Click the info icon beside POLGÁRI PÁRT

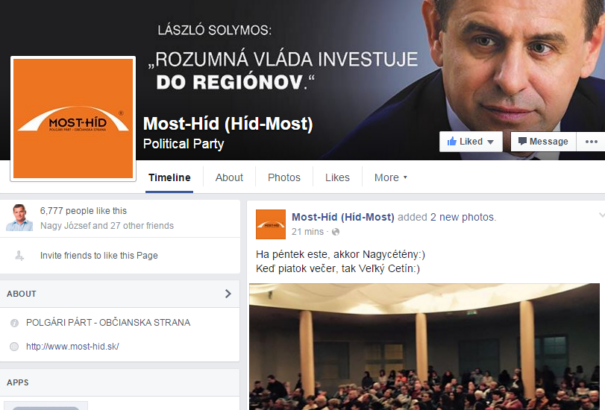click(14, 323)
